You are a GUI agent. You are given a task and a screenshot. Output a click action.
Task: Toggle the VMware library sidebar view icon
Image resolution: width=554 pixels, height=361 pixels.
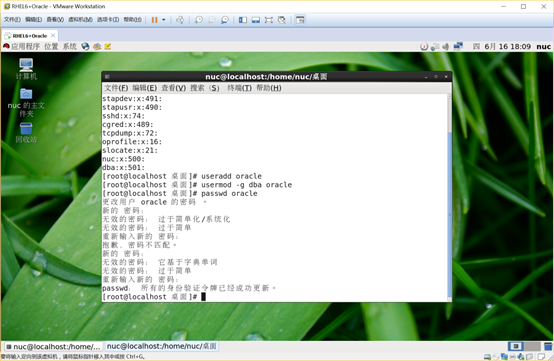point(243,20)
